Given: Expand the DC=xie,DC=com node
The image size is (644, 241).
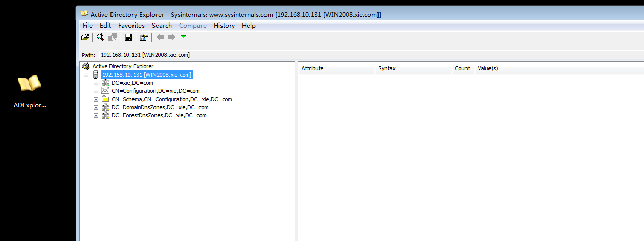Looking at the screenshot, I should (x=96, y=83).
